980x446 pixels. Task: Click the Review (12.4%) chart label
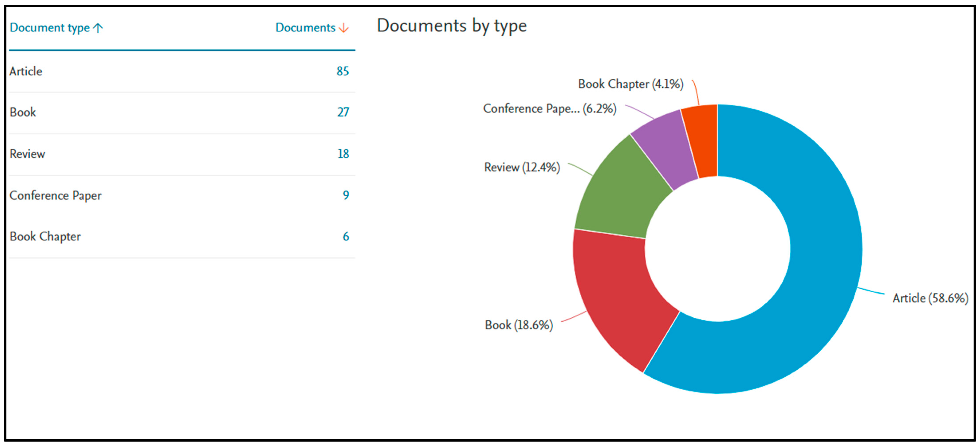[522, 167]
